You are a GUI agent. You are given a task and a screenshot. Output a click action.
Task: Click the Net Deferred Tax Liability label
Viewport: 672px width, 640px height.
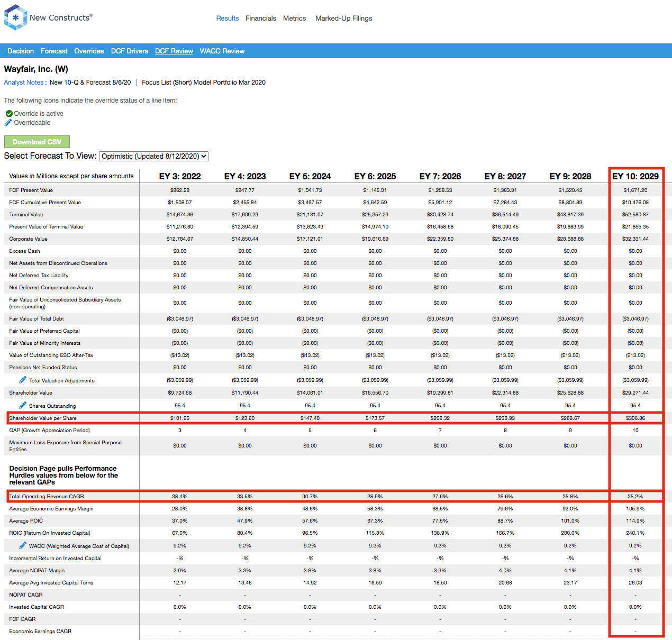(39, 275)
